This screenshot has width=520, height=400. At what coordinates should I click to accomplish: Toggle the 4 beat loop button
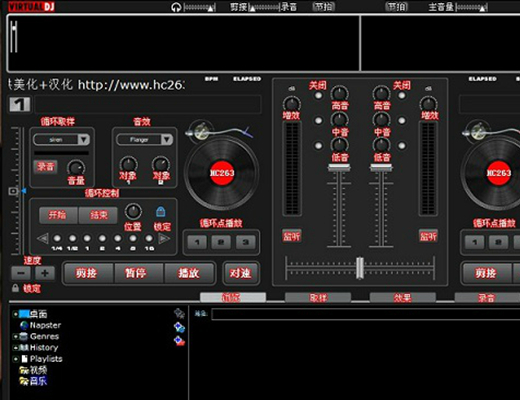[x=118, y=238]
